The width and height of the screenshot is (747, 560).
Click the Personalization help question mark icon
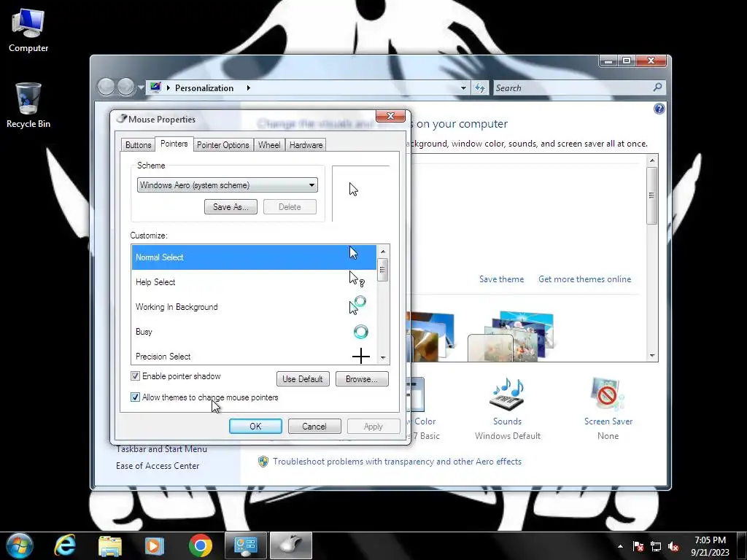659,109
